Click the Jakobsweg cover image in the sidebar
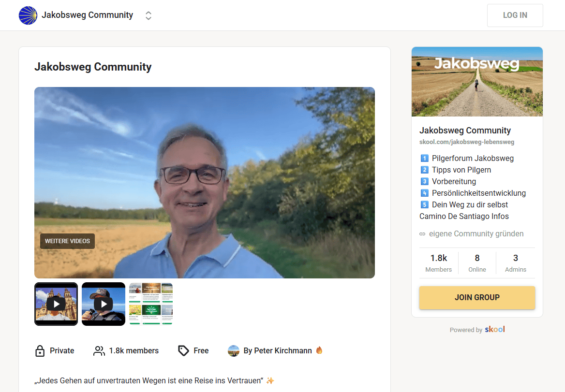The image size is (565, 392). [477, 82]
